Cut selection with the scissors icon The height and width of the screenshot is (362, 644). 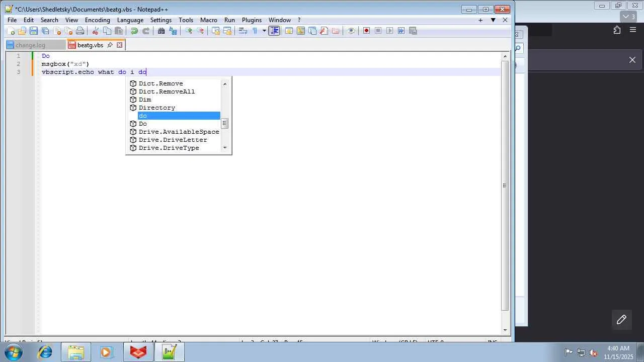pyautogui.click(x=95, y=31)
